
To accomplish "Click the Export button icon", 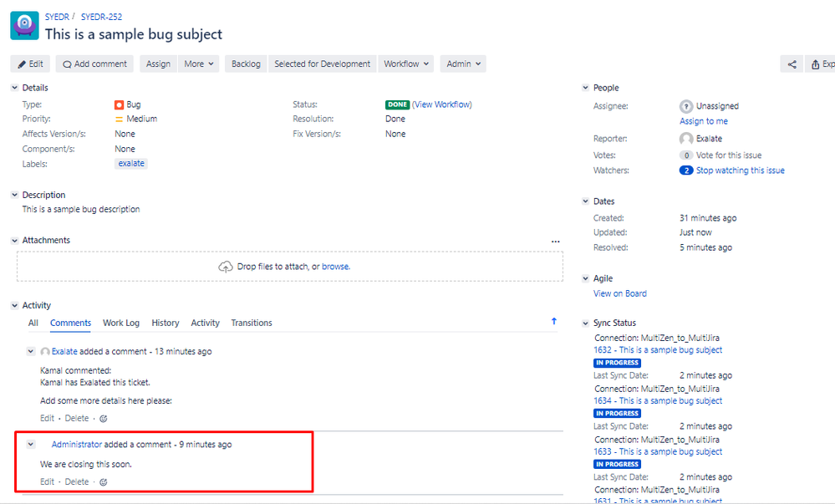I will click(815, 64).
